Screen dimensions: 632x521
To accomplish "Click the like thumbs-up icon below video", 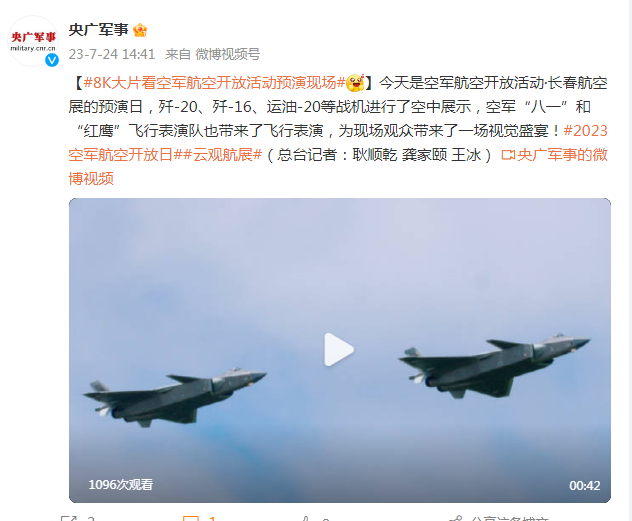I will point(306,518).
